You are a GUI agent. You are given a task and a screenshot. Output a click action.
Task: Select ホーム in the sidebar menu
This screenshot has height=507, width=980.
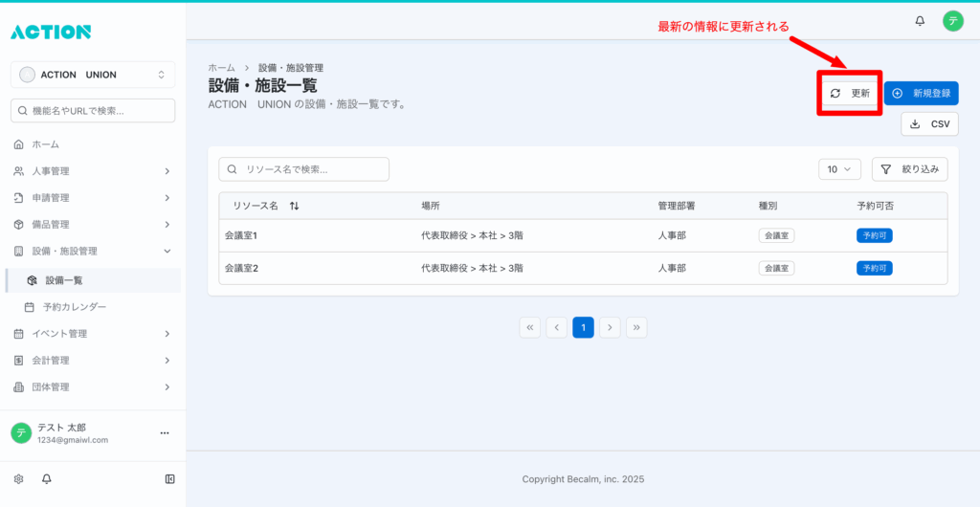45,144
